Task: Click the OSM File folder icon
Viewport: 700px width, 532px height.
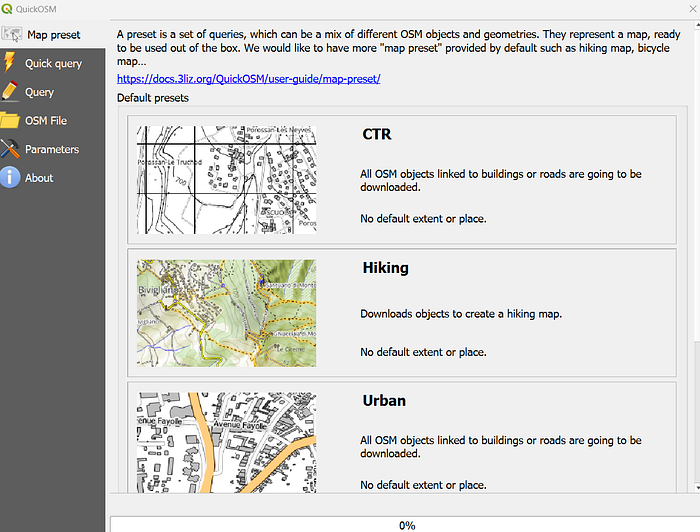Action: [x=10, y=120]
